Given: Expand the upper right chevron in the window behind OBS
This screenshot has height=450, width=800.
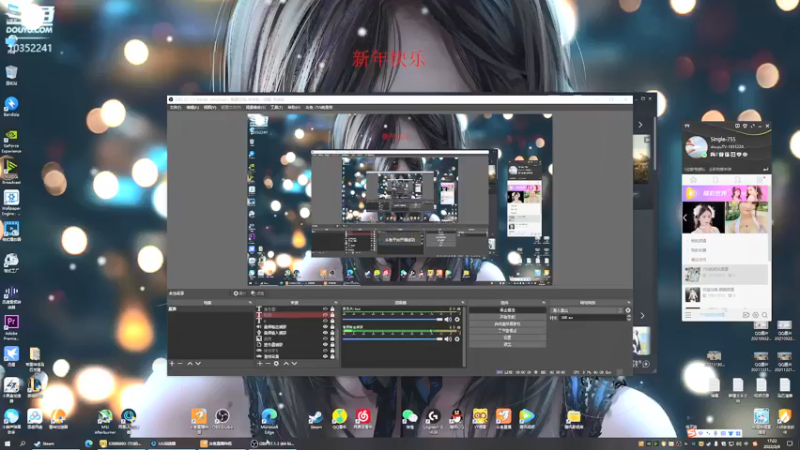Looking at the screenshot, I should click(640, 125).
